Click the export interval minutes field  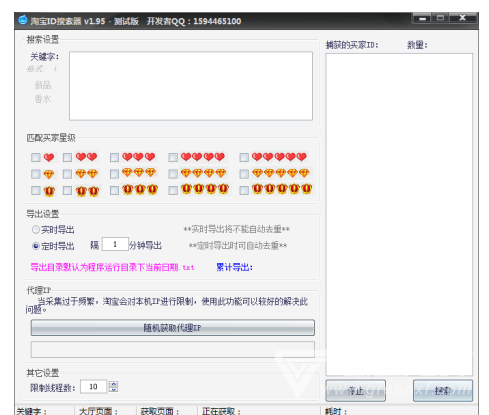click(115, 244)
